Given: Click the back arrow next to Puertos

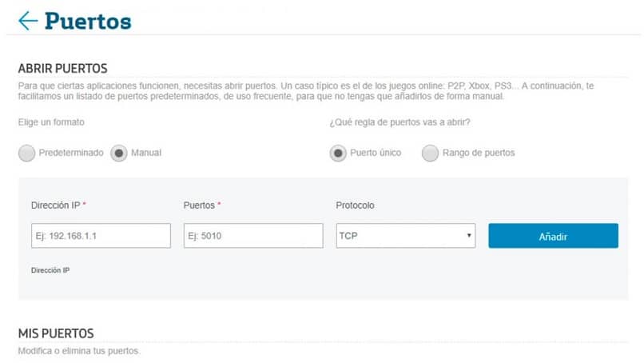Looking at the screenshot, I should pyautogui.click(x=28, y=21).
